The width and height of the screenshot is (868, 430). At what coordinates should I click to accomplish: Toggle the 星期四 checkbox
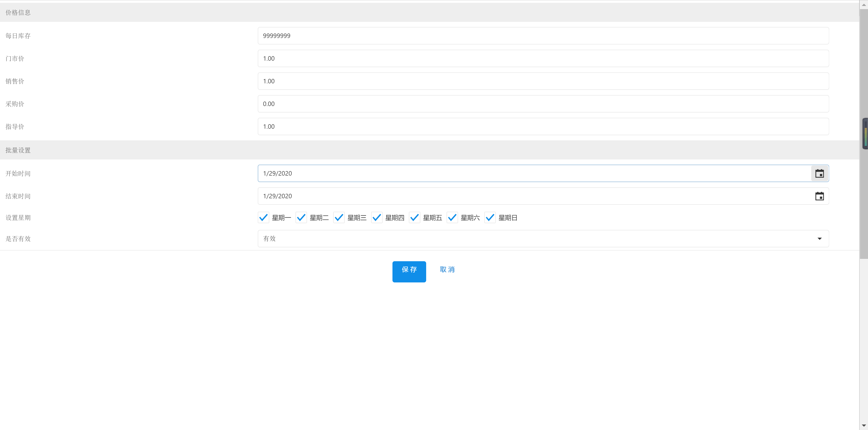click(x=377, y=218)
